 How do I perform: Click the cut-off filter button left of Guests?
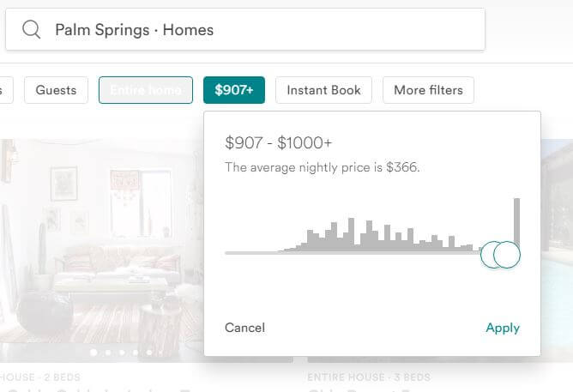coord(6,90)
